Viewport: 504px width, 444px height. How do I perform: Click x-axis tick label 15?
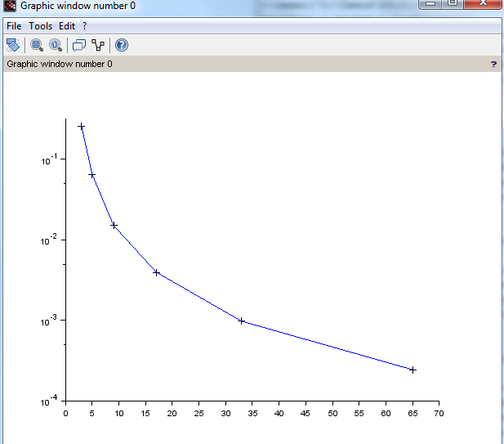(x=145, y=414)
